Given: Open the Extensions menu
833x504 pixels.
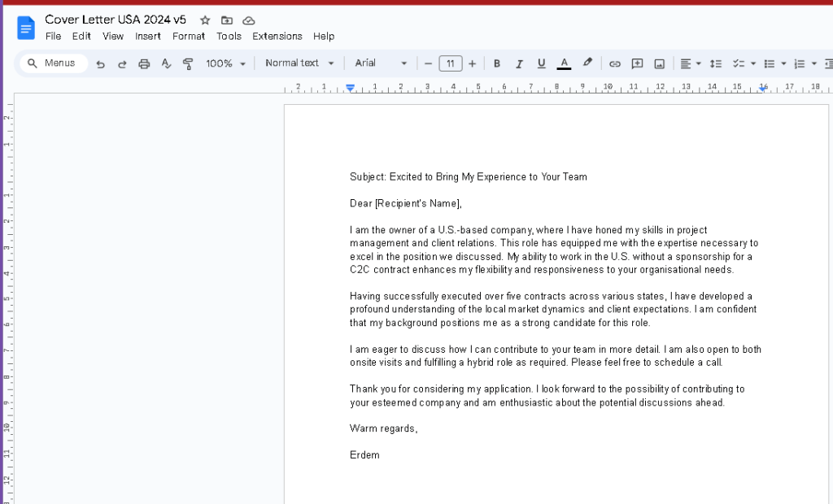Looking at the screenshot, I should pos(277,36).
